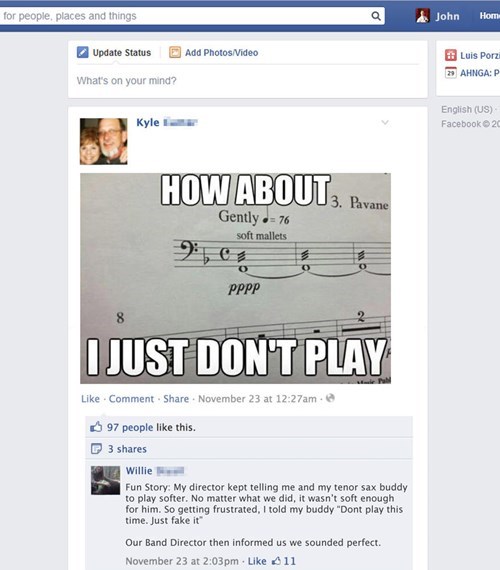
Task: Open the Home menu item
Action: (x=489, y=16)
